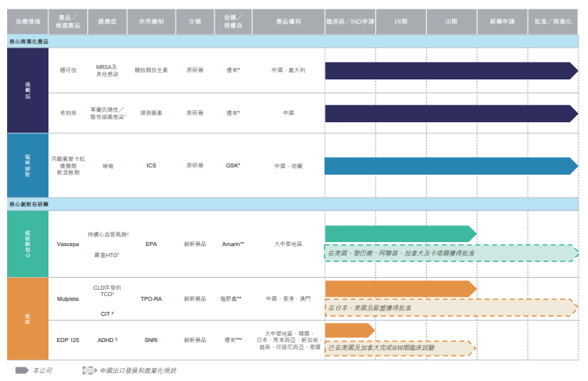
Task: Select the 批准/商業化 column header
Action: tap(552, 21)
